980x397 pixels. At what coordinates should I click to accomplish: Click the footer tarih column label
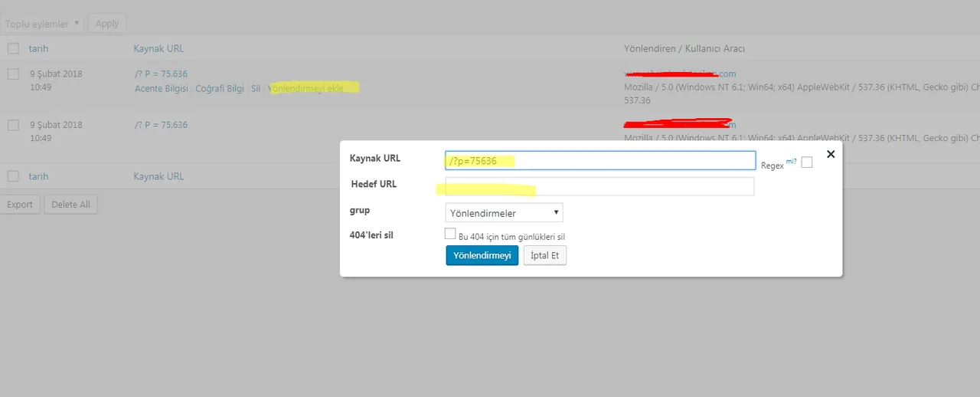38,176
